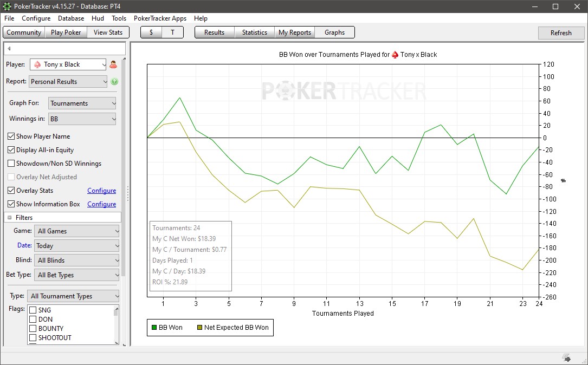
Task: Click Configure link for Overlay Stats
Action: (x=102, y=191)
